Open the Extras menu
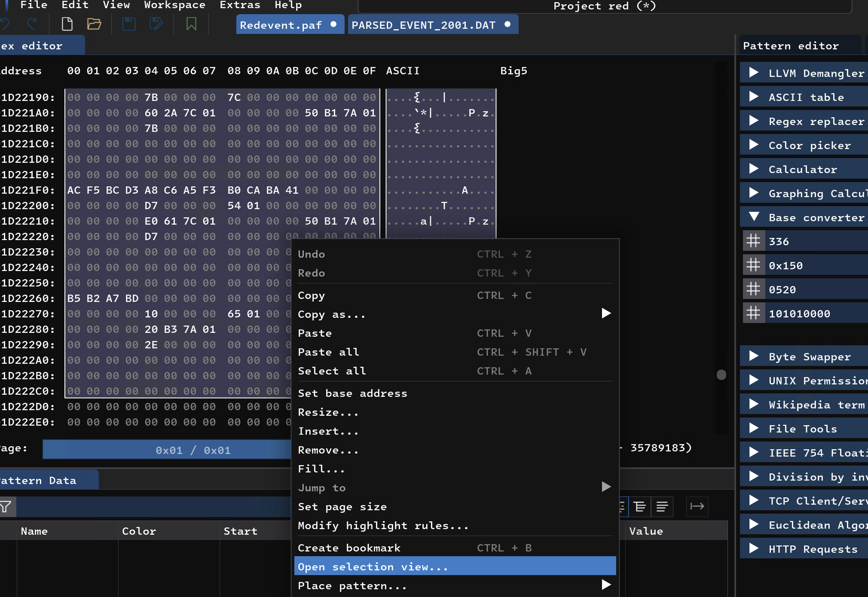 click(x=240, y=5)
